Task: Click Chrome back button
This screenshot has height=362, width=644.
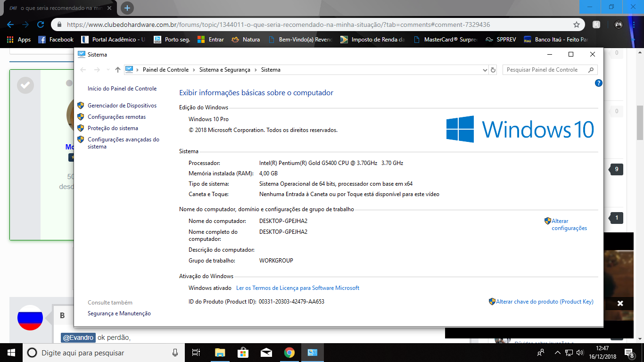Action: click(10, 25)
